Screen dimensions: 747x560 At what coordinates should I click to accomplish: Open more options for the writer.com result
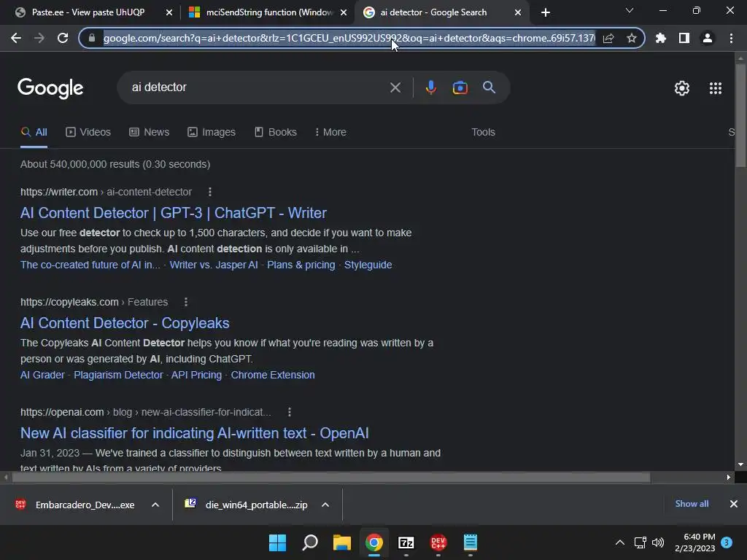[x=210, y=192]
